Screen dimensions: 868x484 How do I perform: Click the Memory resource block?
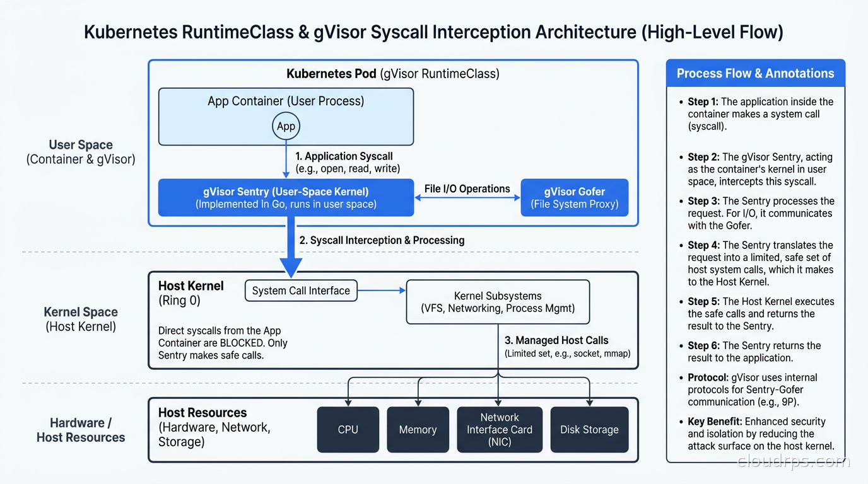tap(418, 430)
